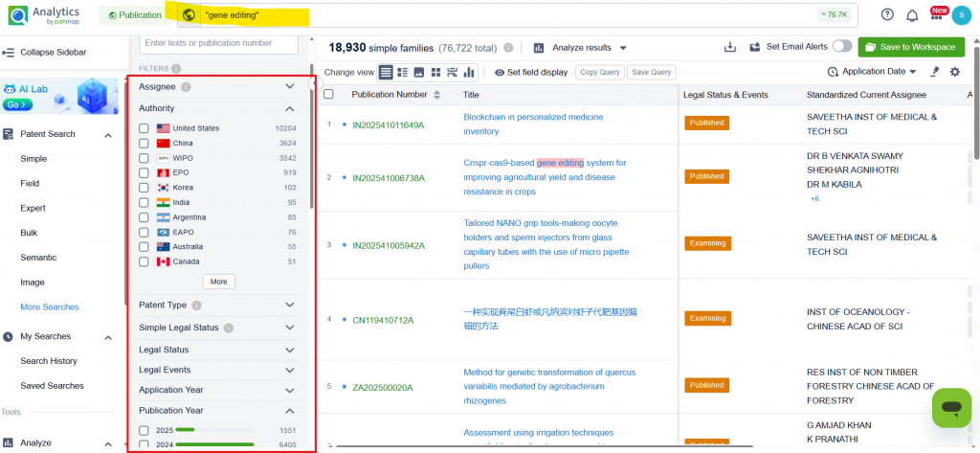Open the Analyze results dropdown
The height and width of the screenshot is (453, 980).
(x=580, y=48)
